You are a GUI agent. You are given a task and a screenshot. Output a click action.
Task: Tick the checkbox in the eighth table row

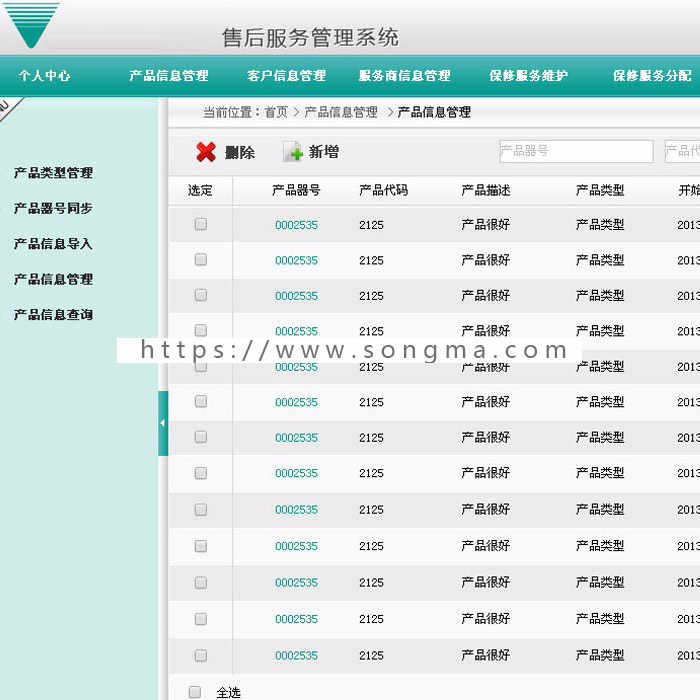pyautogui.click(x=201, y=473)
